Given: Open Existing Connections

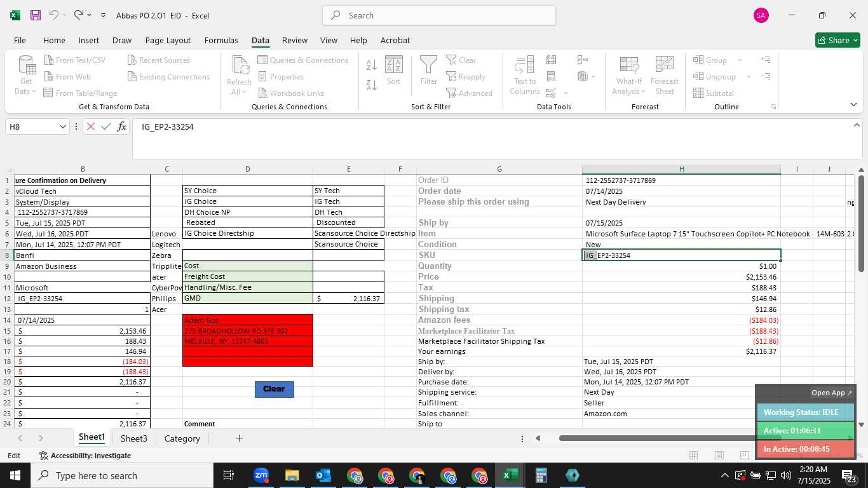Looking at the screenshot, I should [168, 77].
